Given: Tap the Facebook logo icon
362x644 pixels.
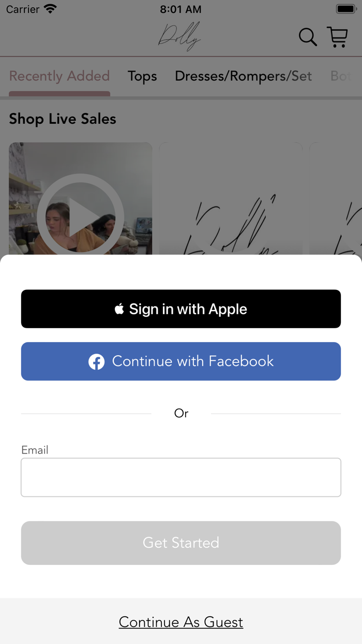Looking at the screenshot, I should [x=96, y=361].
